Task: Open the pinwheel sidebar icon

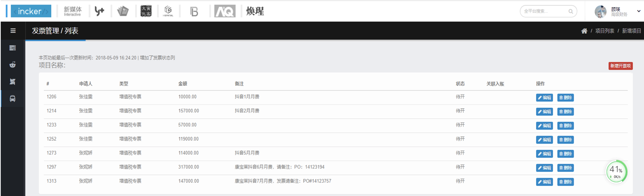Action: click(13, 81)
